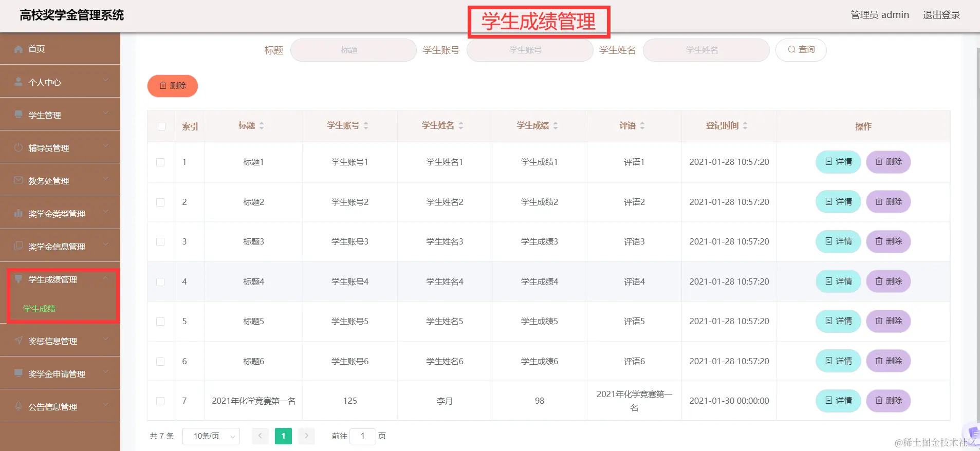Viewport: 980px width, 451px height.
Task: Check the box for row 标题3
Action: point(160,242)
